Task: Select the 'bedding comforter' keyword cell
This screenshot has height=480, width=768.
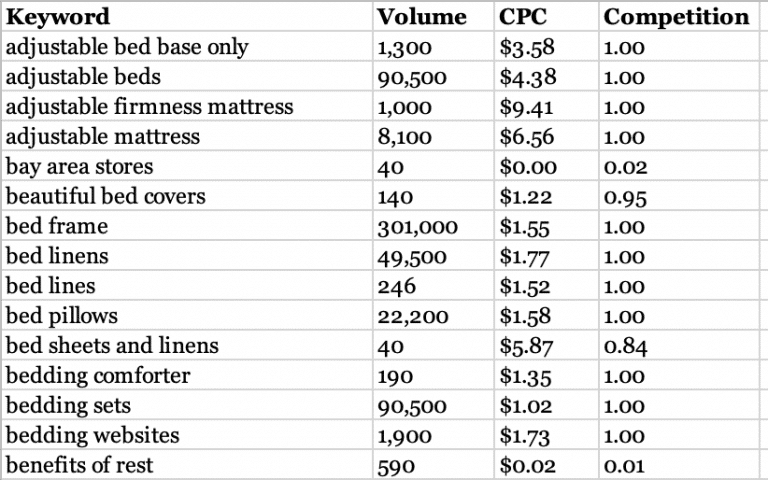Action: 187,376
